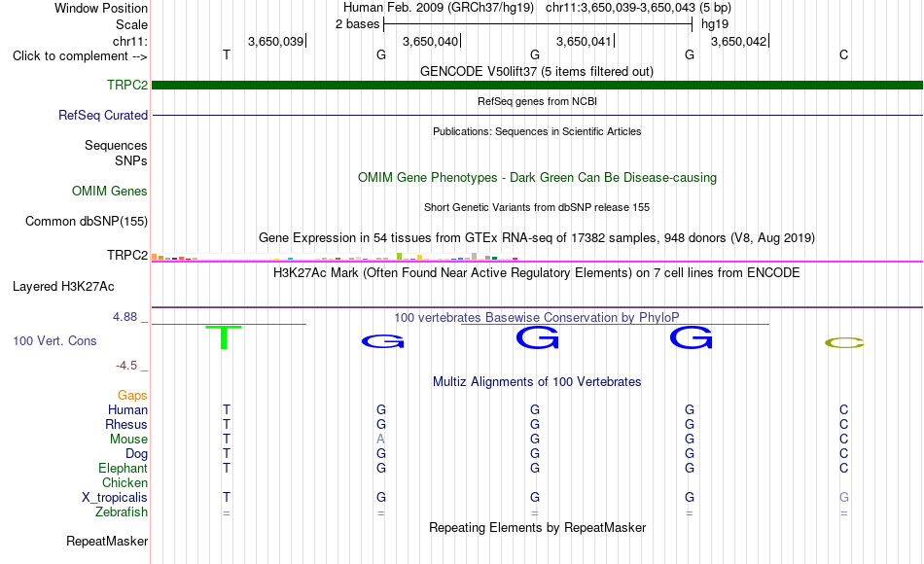
Task: Select the C base in the complement row
Action: point(844,54)
